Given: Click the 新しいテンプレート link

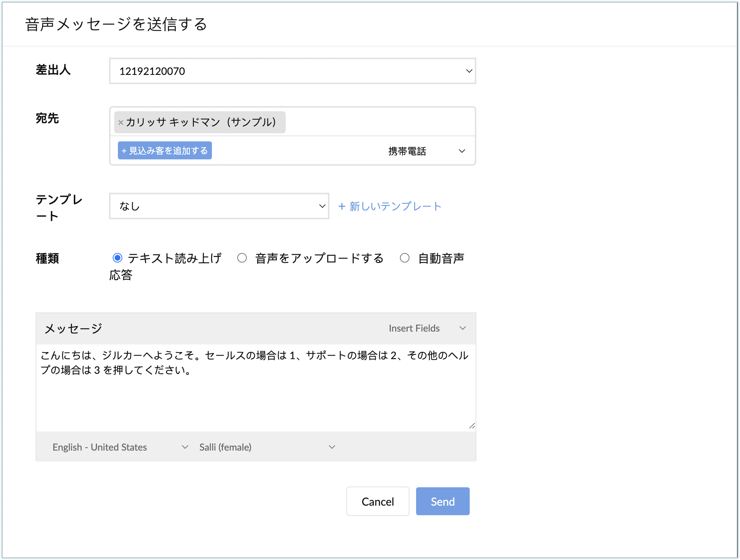Looking at the screenshot, I should (390, 206).
